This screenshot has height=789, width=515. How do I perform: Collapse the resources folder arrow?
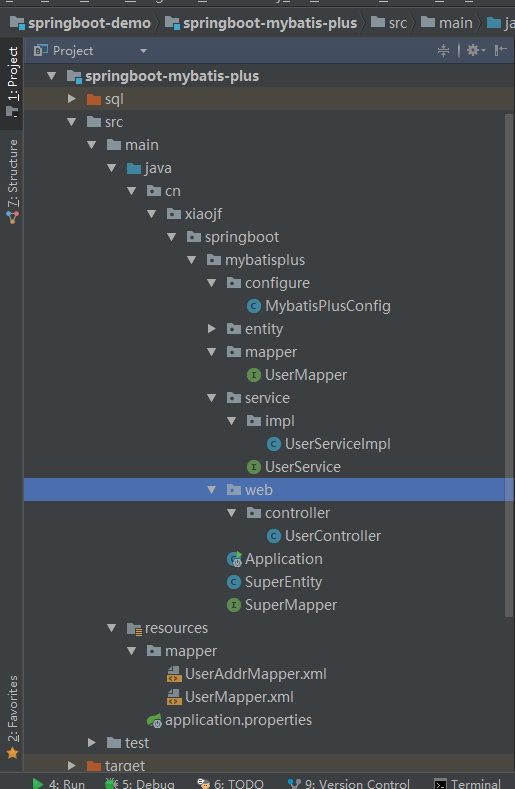click(112, 628)
